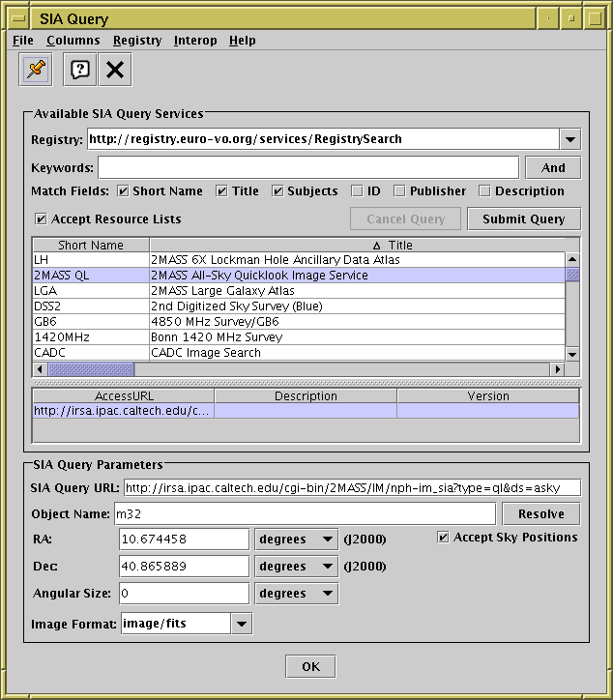Toggle Accept Resource Lists checkbox
Image resolution: width=613 pixels, height=700 pixels.
(41, 219)
